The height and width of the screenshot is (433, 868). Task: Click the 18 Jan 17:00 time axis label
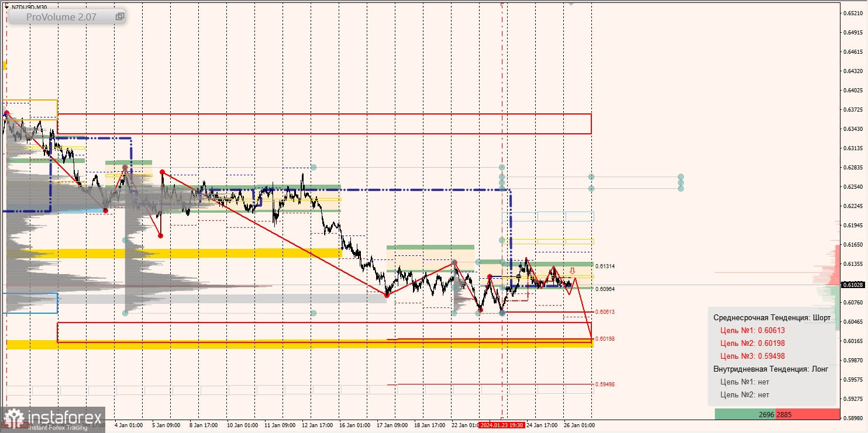(x=430, y=425)
